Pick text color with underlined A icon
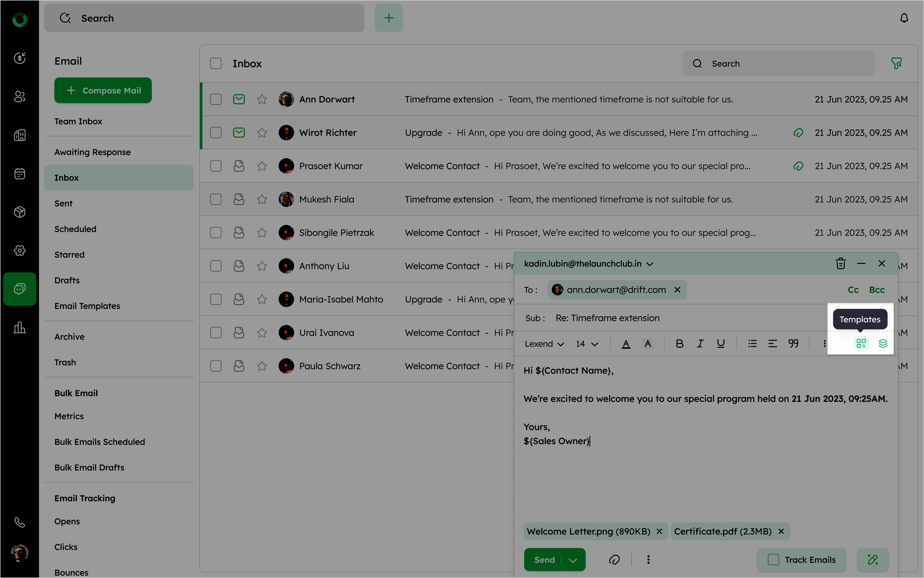The height and width of the screenshot is (578, 924). click(x=626, y=344)
